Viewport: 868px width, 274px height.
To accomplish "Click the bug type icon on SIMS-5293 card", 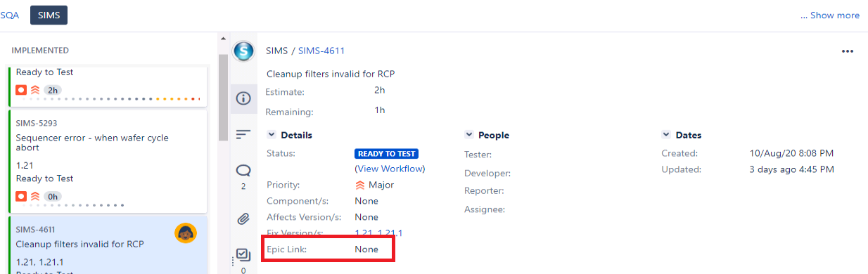I will (x=21, y=196).
